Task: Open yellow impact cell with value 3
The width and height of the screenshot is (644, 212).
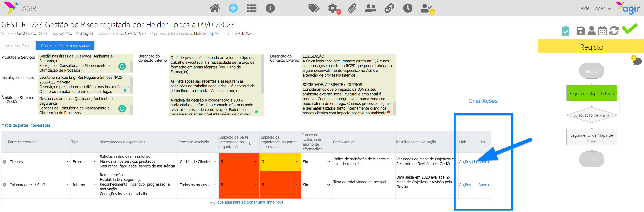Action: [280, 162]
